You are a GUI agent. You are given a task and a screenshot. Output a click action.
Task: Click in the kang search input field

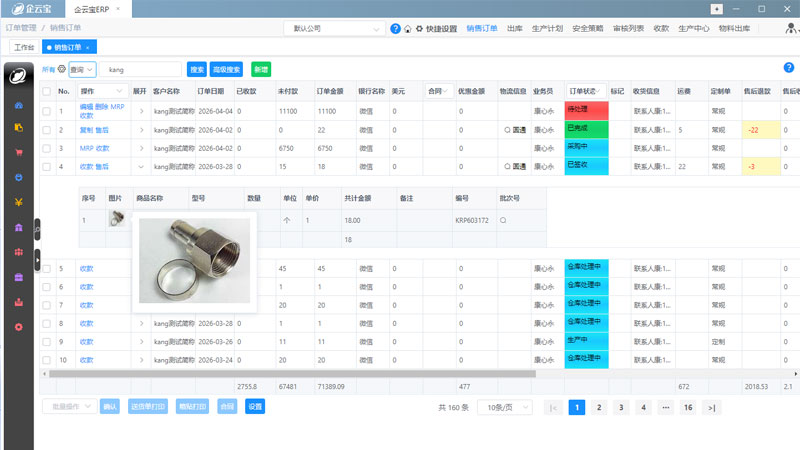click(x=140, y=69)
